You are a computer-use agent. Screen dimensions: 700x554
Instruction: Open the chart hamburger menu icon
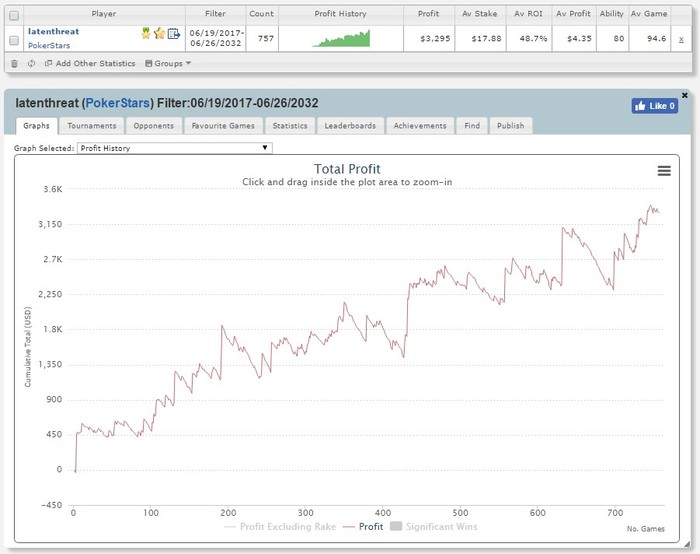(x=664, y=171)
